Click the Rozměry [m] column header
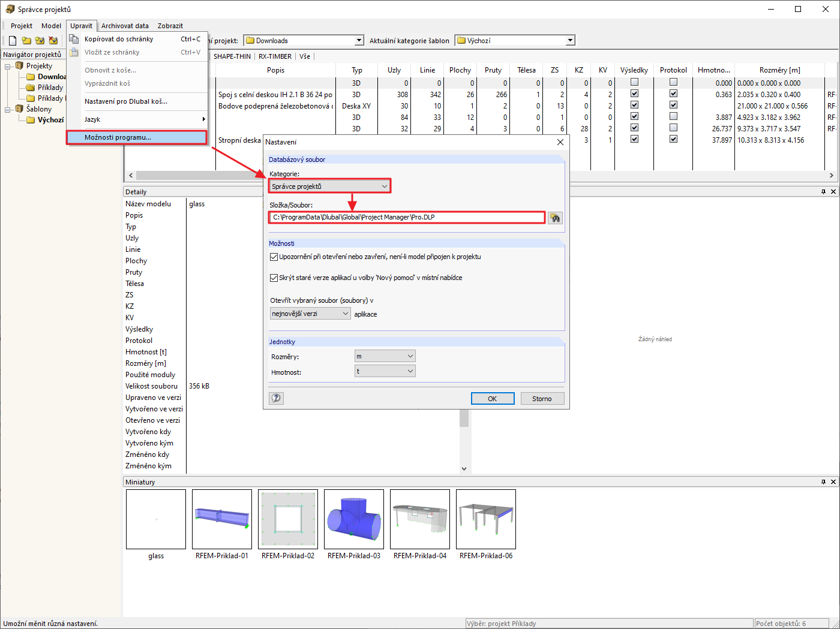The image size is (840, 629). pyautogui.click(x=779, y=70)
